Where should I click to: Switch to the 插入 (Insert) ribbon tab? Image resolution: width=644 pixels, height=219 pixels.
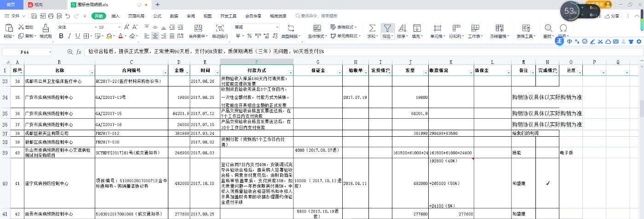pyautogui.click(x=115, y=16)
